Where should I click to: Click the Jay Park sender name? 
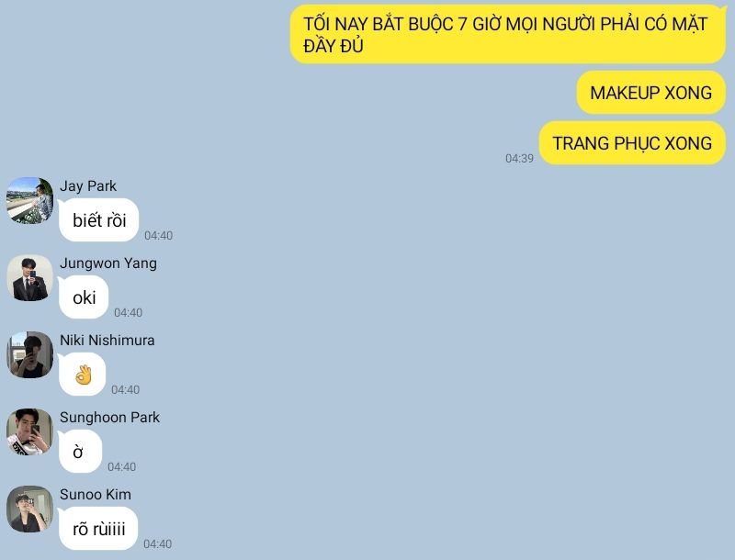(88, 185)
